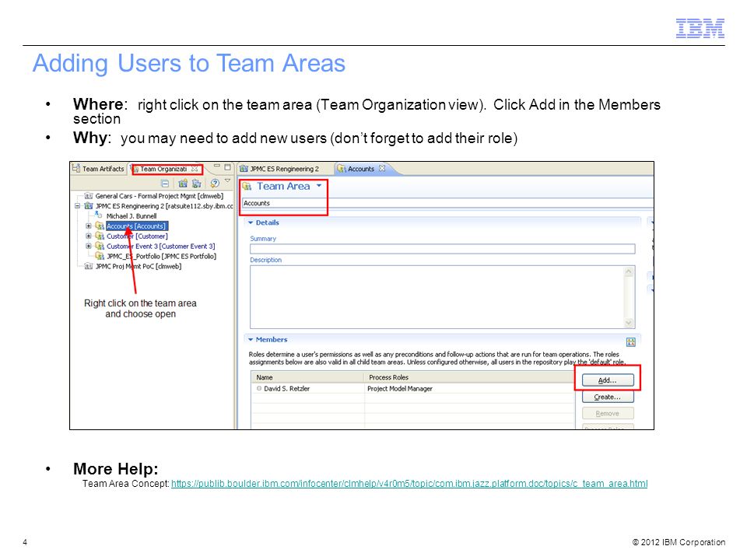Select Accounts [Accounts] team area
Viewport: 747px width, 560px height.
point(136,226)
